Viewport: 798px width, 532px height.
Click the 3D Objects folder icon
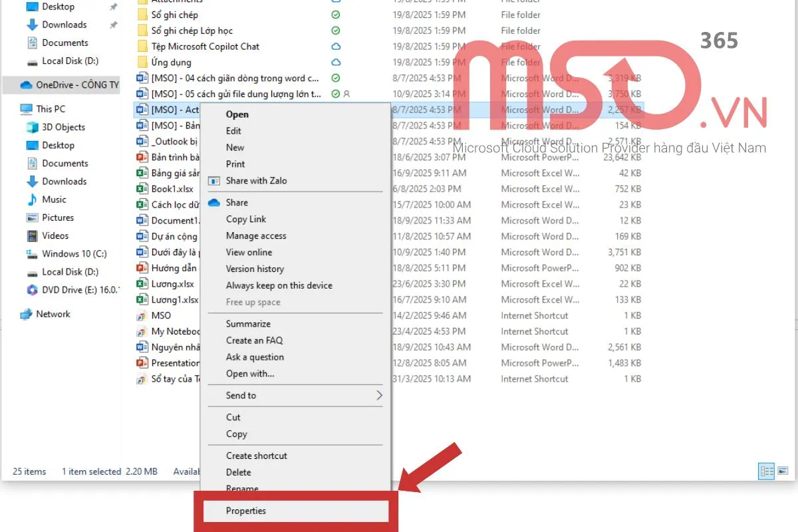[x=32, y=127]
